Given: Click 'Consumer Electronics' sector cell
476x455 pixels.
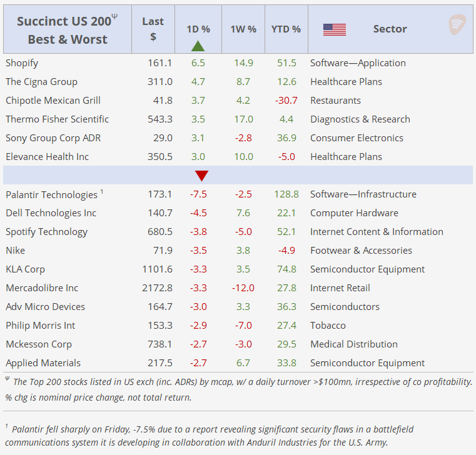Looking at the screenshot, I should [x=357, y=138].
